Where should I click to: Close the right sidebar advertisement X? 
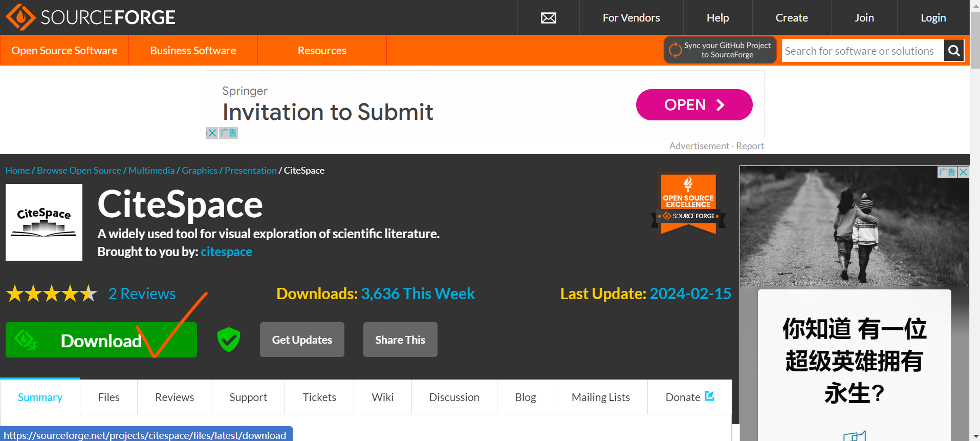coord(963,172)
